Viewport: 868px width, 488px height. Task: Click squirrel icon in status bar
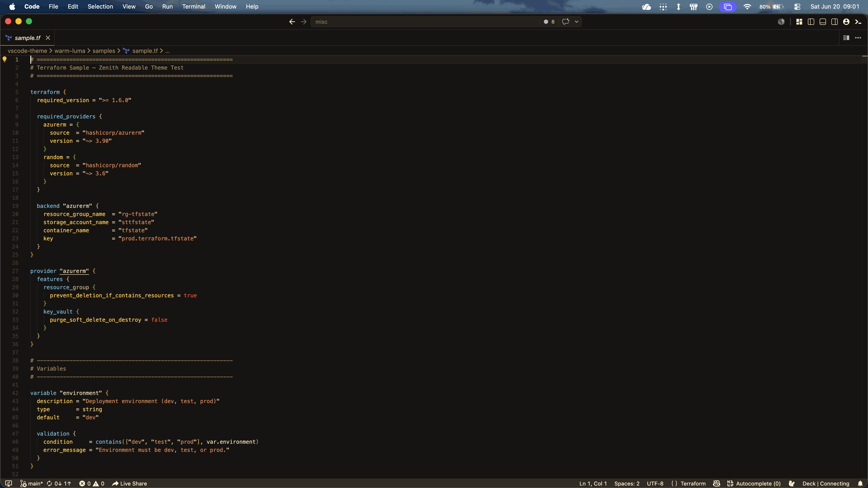click(792, 483)
